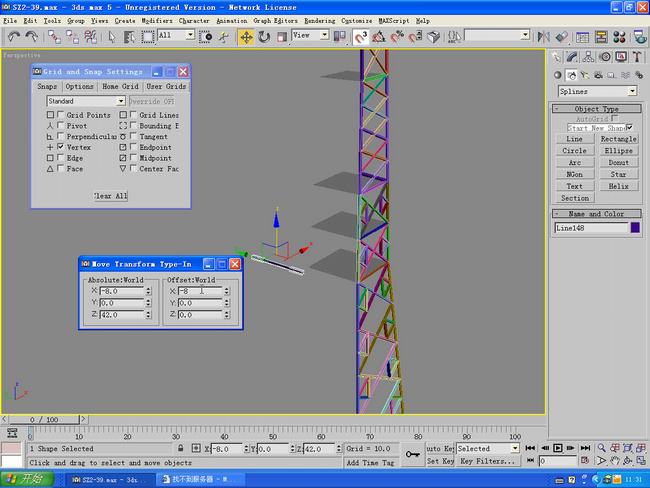Open the Splines category dropdown
This screenshot has height=488, width=650.
tap(632, 91)
